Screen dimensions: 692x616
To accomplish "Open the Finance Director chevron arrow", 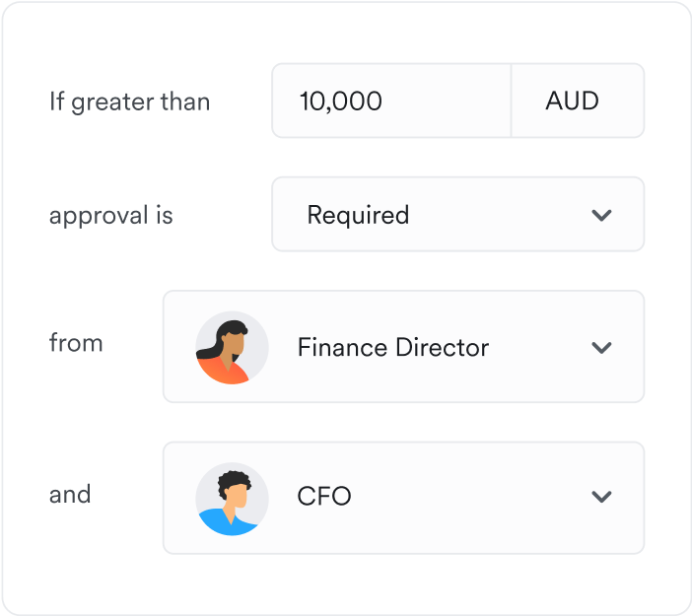I will click(601, 347).
